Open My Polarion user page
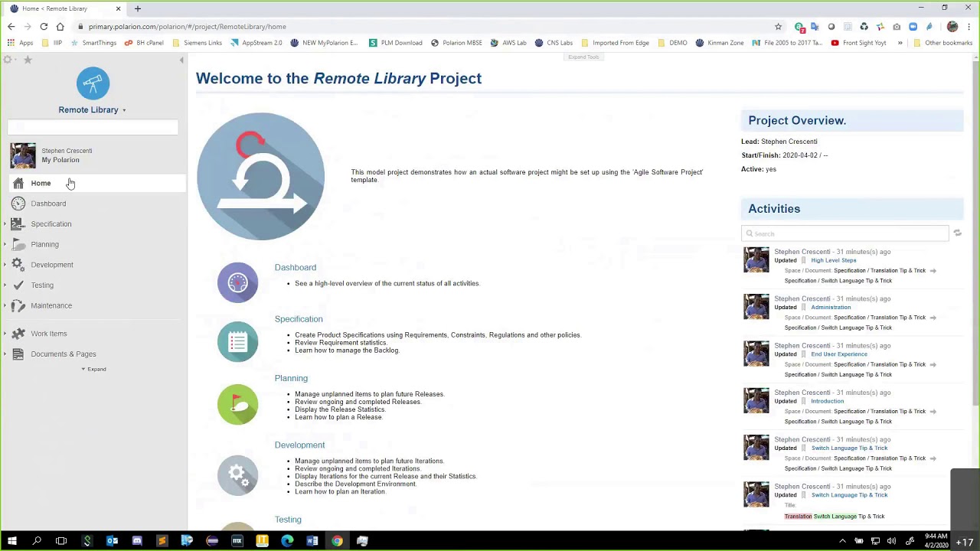Screen dimensions: 980x551 click(60, 160)
